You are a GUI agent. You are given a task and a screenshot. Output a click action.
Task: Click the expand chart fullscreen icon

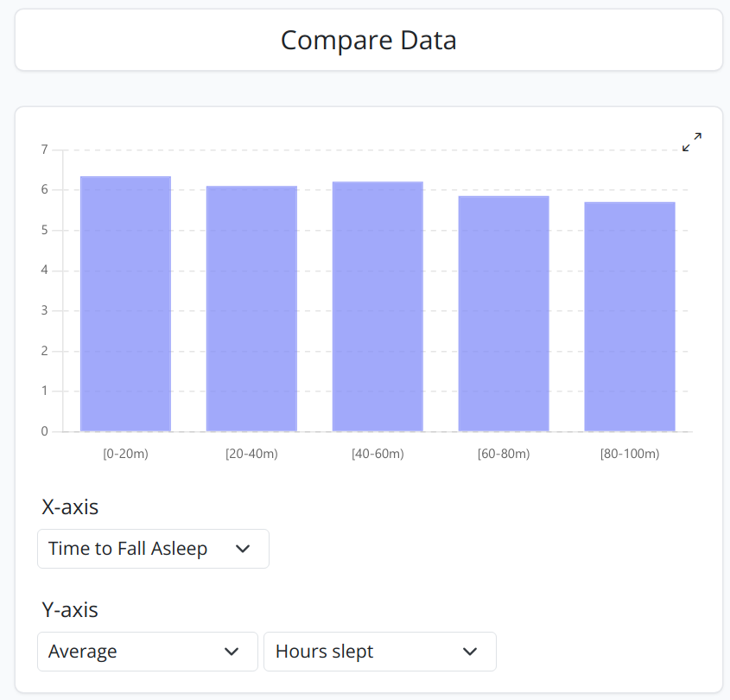point(692,143)
